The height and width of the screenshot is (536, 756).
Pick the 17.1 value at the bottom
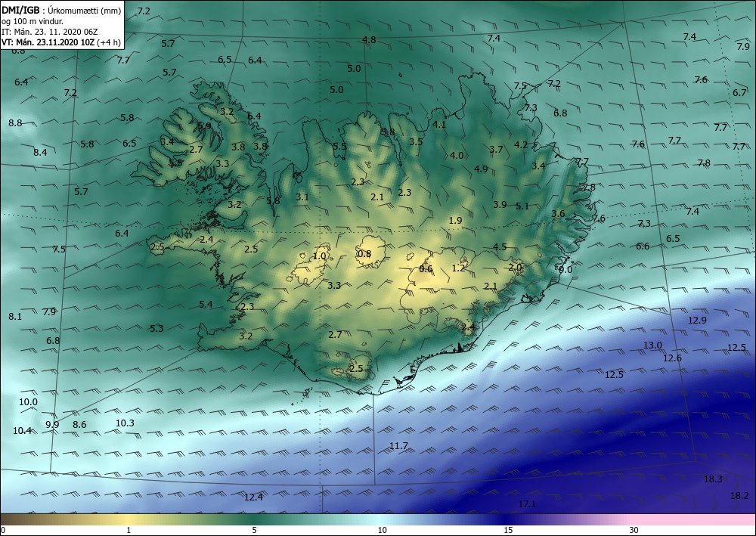click(x=527, y=503)
